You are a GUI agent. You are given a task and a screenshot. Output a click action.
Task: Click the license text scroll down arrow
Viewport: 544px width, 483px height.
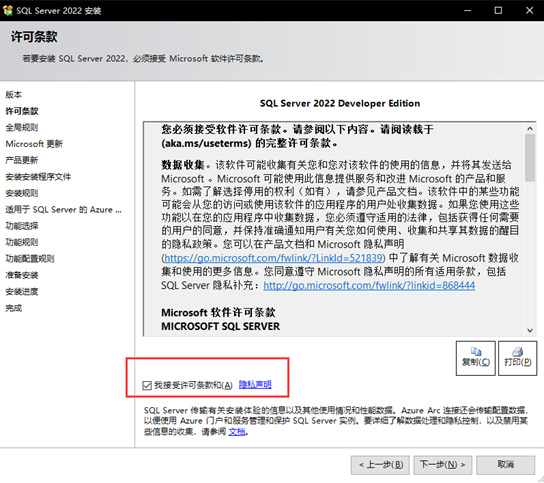530,330
